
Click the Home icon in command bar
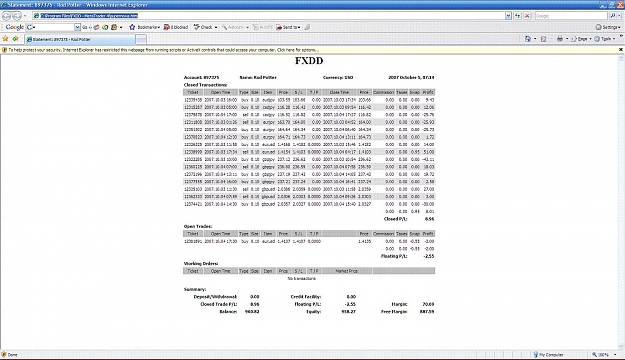(x=528, y=39)
